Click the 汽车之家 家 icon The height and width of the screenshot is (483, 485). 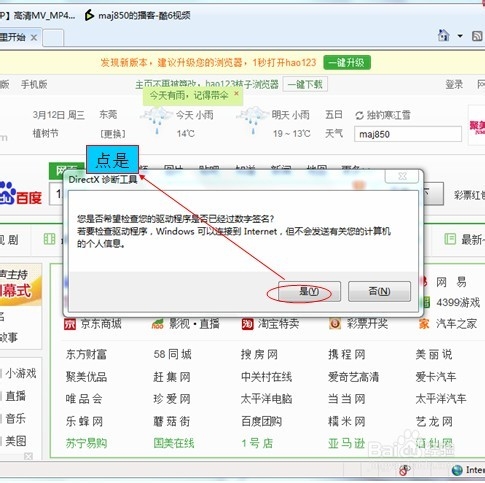click(424, 324)
